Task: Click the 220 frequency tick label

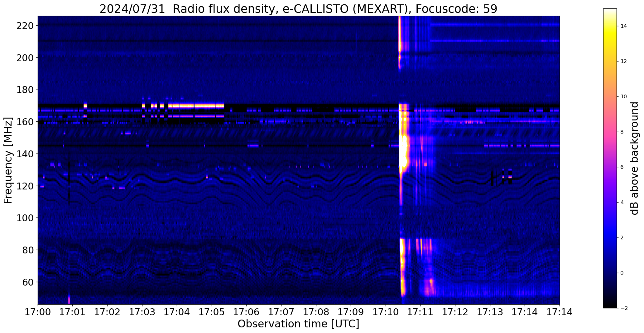Action: [x=25, y=26]
